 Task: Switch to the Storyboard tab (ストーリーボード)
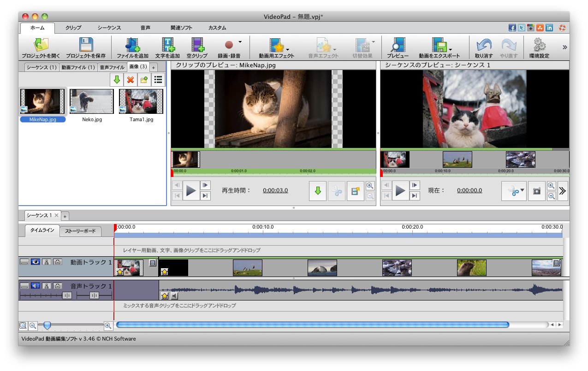pos(80,231)
